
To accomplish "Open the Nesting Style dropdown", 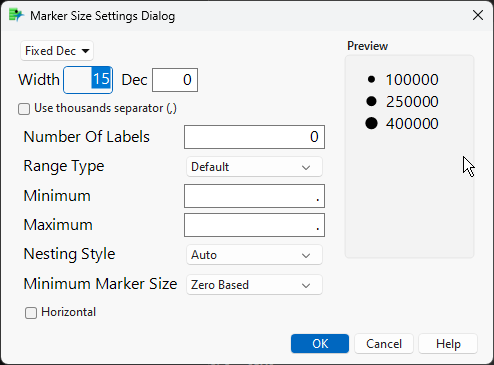I will click(x=254, y=255).
